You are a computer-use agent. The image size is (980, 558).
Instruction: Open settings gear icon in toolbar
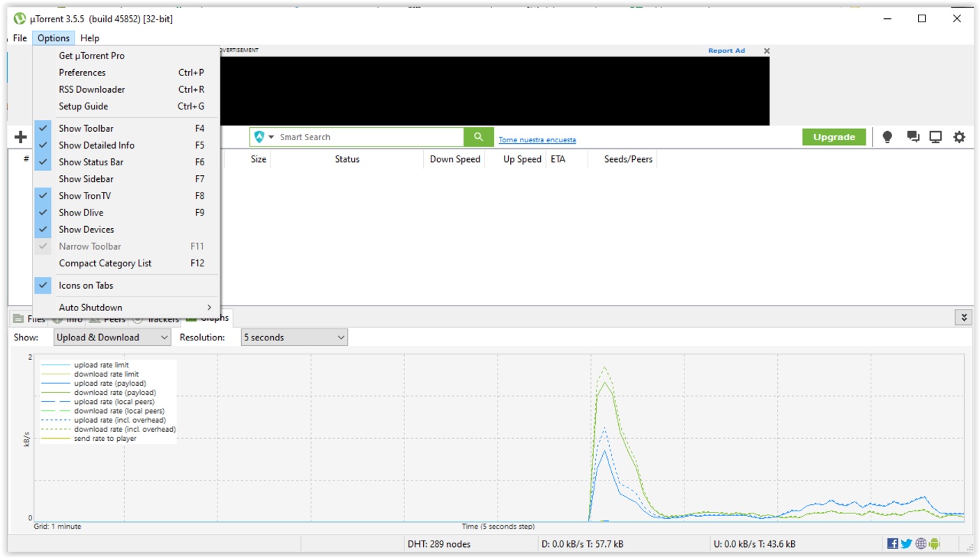click(x=959, y=137)
